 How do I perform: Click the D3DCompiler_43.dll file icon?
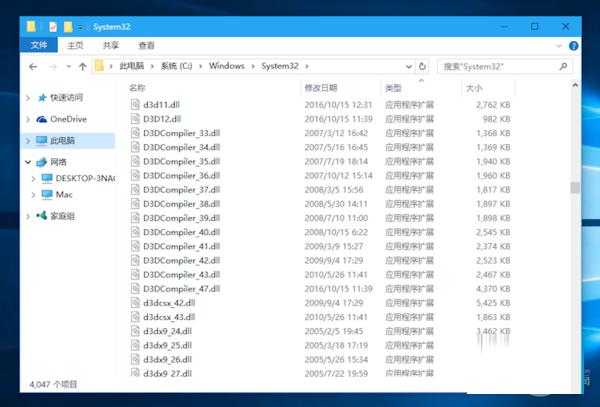click(135, 274)
